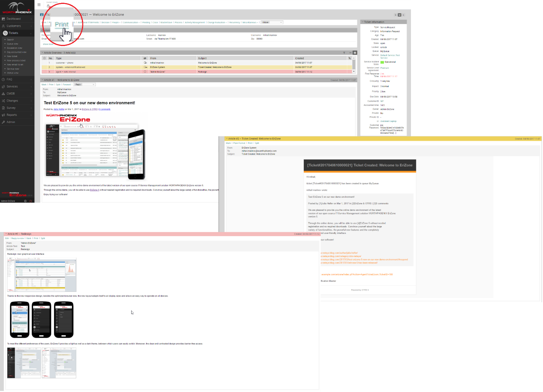Click the star column header in article table
Screen dimensions: 543x392
(44, 58)
